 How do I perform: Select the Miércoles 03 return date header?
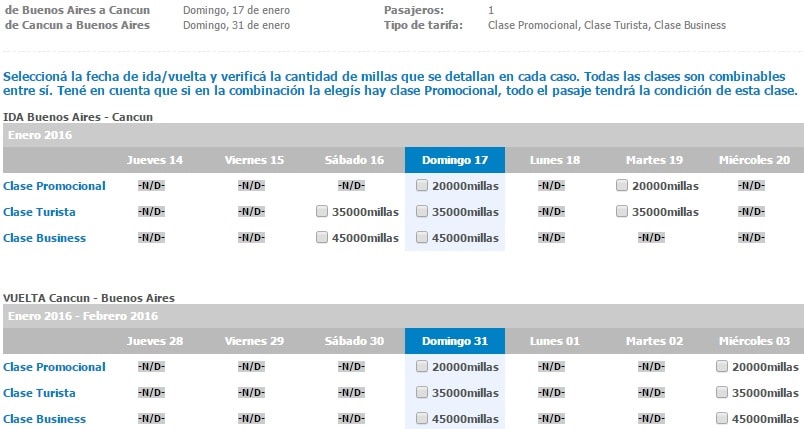pyautogui.click(x=754, y=341)
